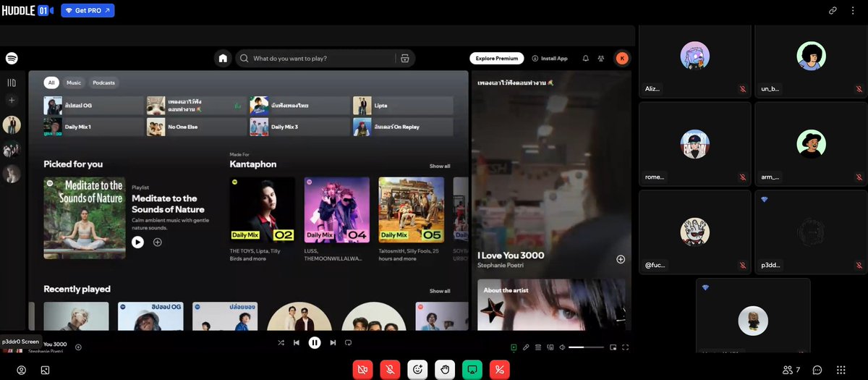Screen dimensions: 868x380
Task: Open the Daily Mix 1 tile
Action: 93,127
